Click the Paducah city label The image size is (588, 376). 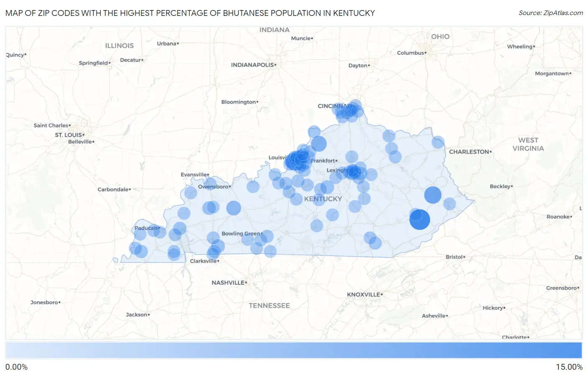point(146,228)
